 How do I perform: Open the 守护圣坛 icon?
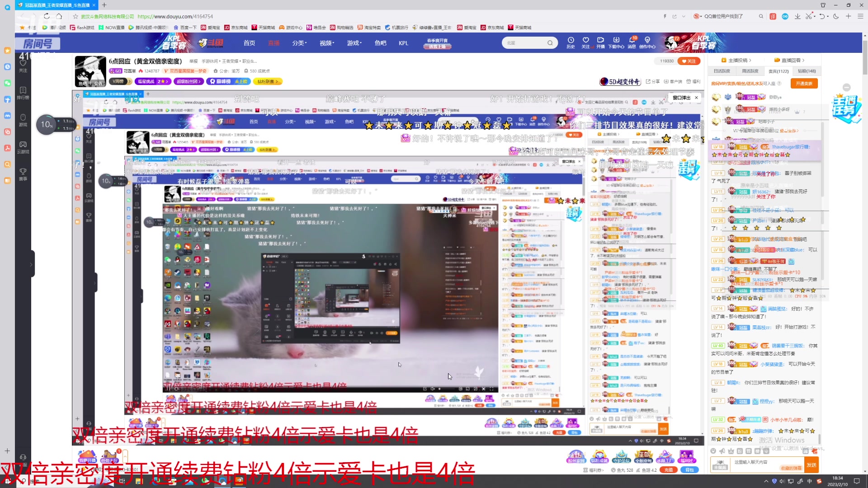621,456
